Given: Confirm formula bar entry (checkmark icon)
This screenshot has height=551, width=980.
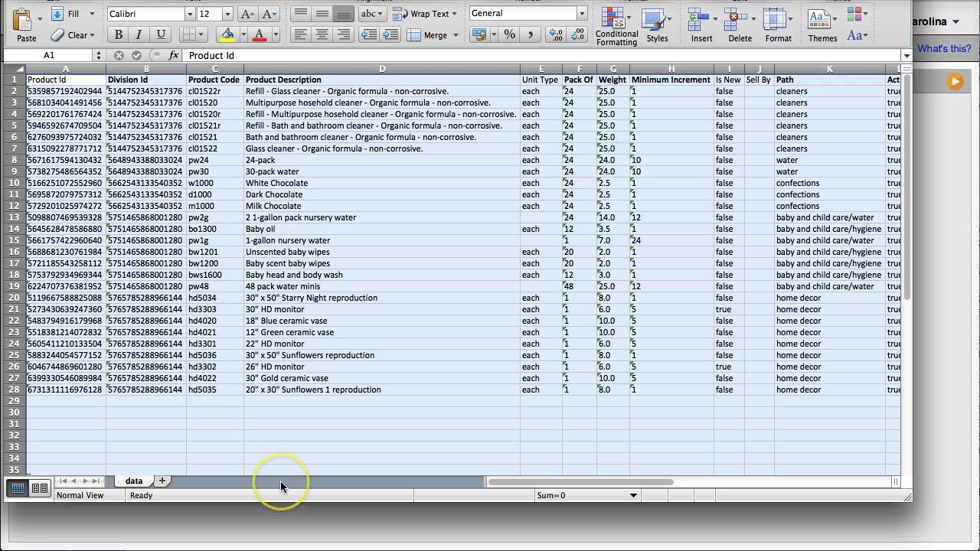Looking at the screenshot, I should coord(137,55).
